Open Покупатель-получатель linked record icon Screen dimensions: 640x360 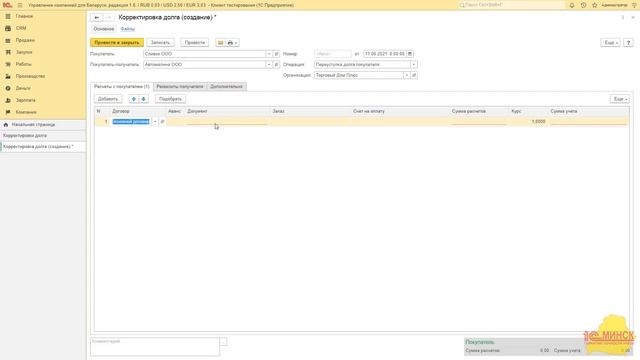pyautogui.click(x=276, y=64)
